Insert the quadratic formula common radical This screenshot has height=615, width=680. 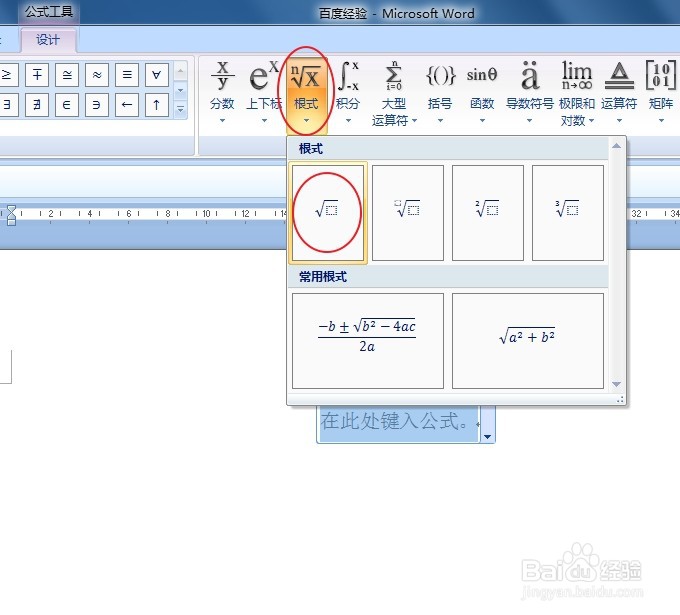[x=368, y=341]
